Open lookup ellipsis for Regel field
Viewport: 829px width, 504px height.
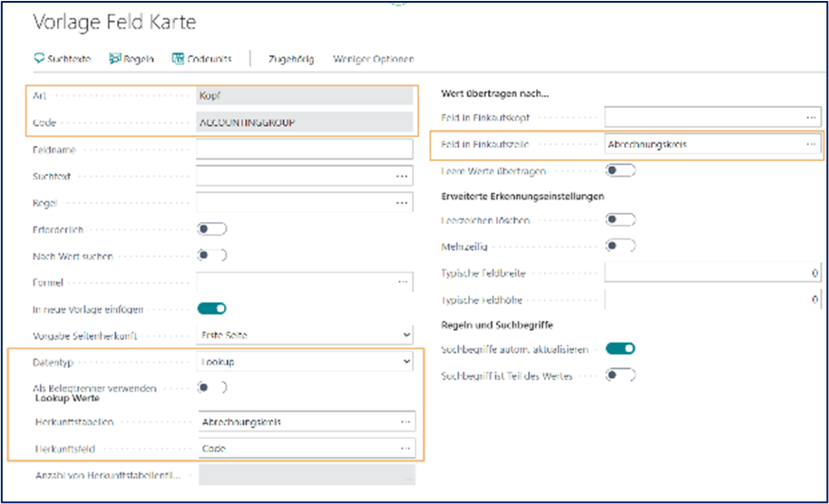(x=402, y=203)
